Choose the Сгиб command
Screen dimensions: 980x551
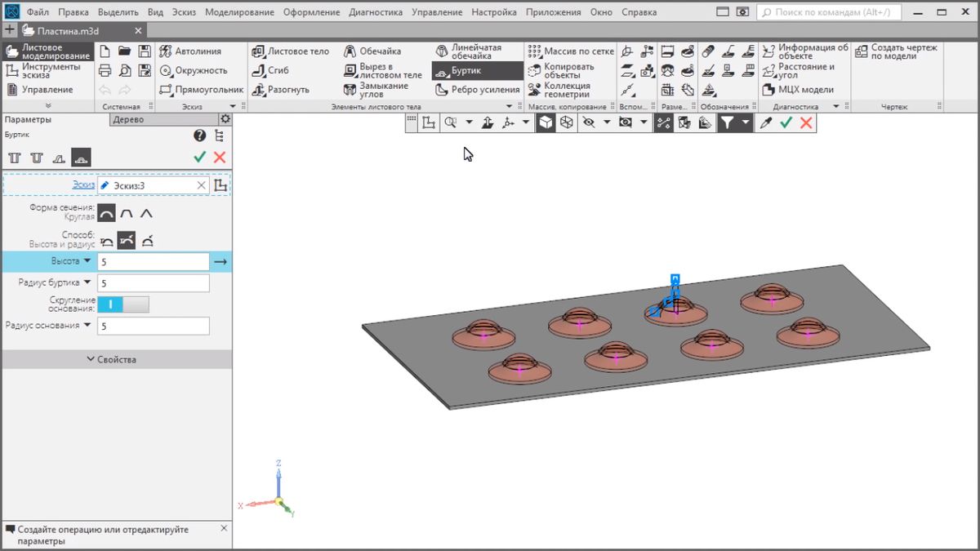click(270, 70)
